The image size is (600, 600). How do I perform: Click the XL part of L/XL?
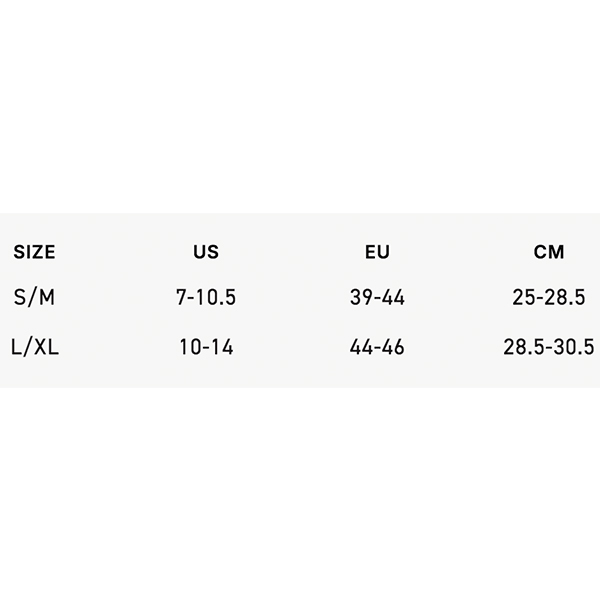pyautogui.click(x=47, y=347)
